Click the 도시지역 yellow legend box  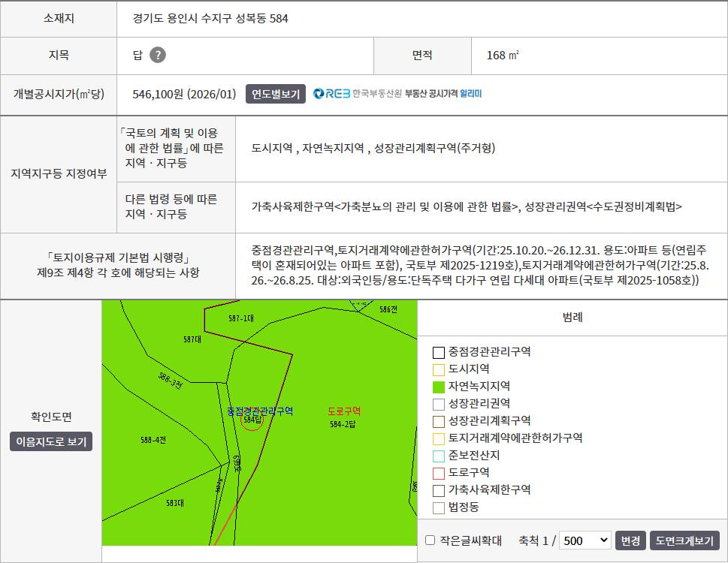pyautogui.click(x=438, y=369)
